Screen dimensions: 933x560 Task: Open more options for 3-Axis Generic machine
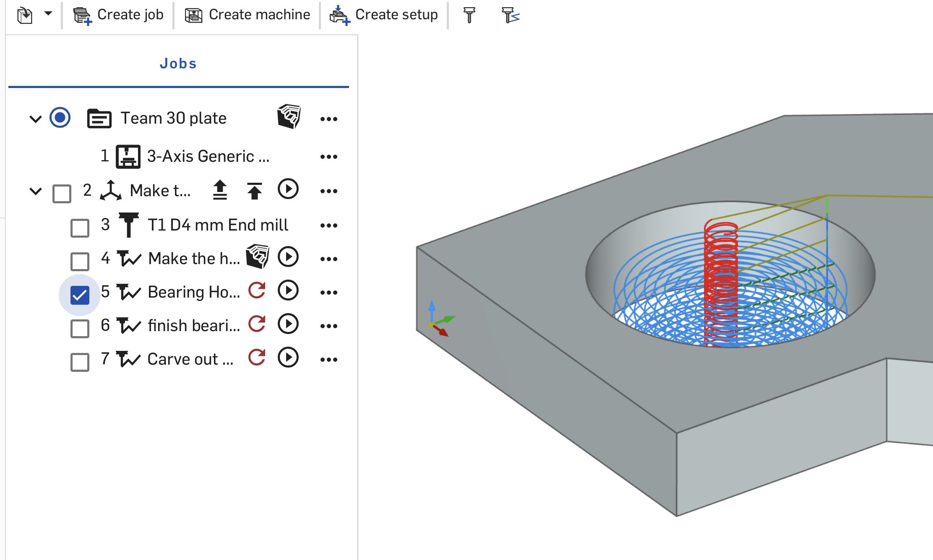328,157
